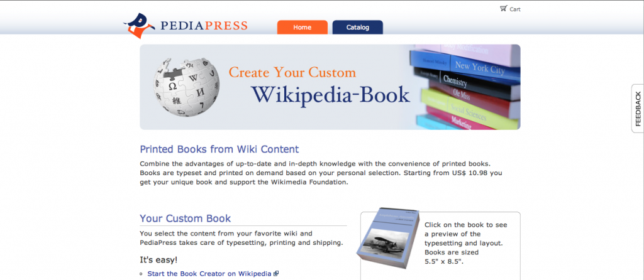Click the PediaPress wordmark text
The image size is (644, 280).
204,26
